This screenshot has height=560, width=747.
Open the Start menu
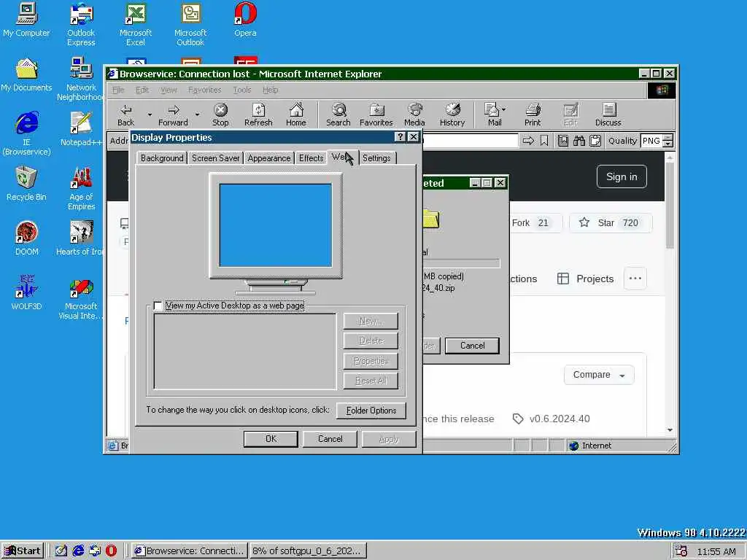tap(23, 551)
